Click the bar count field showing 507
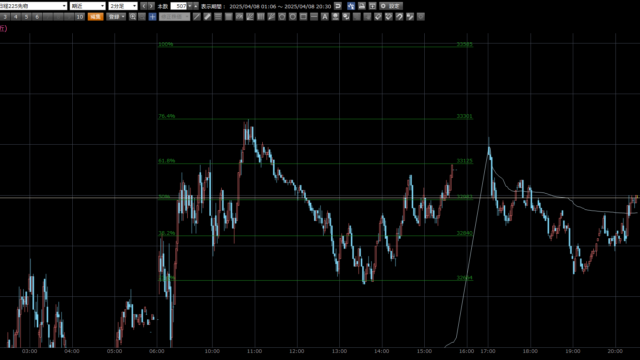The width and height of the screenshot is (640, 360). [x=178, y=6]
